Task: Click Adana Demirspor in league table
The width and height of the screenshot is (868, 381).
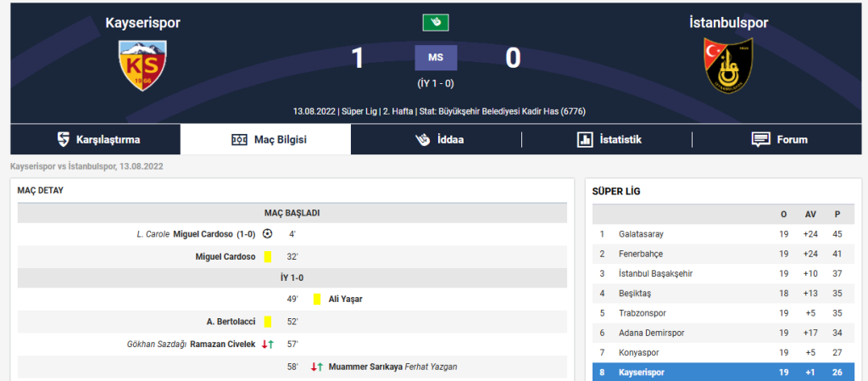Action: [651, 333]
